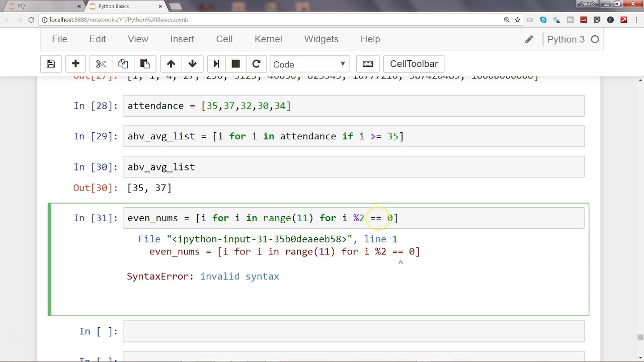
Task: Open a new browser tab
Action: click(175, 6)
